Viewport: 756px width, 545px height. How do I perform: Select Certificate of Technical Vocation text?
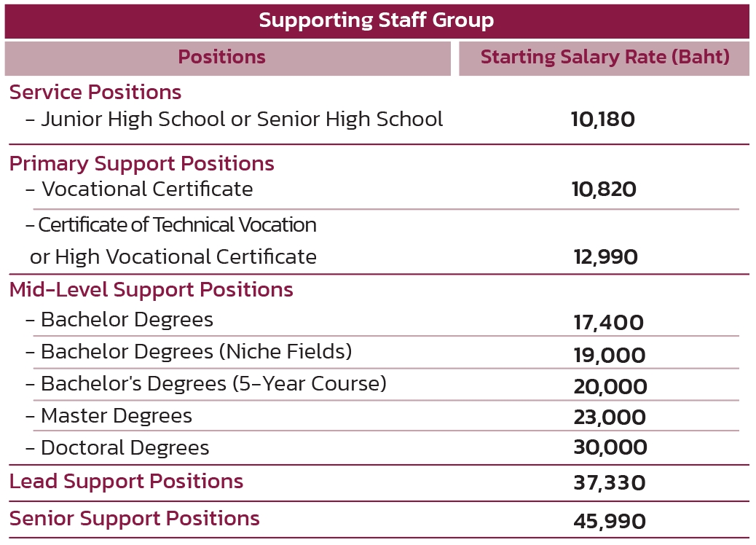coord(171,225)
